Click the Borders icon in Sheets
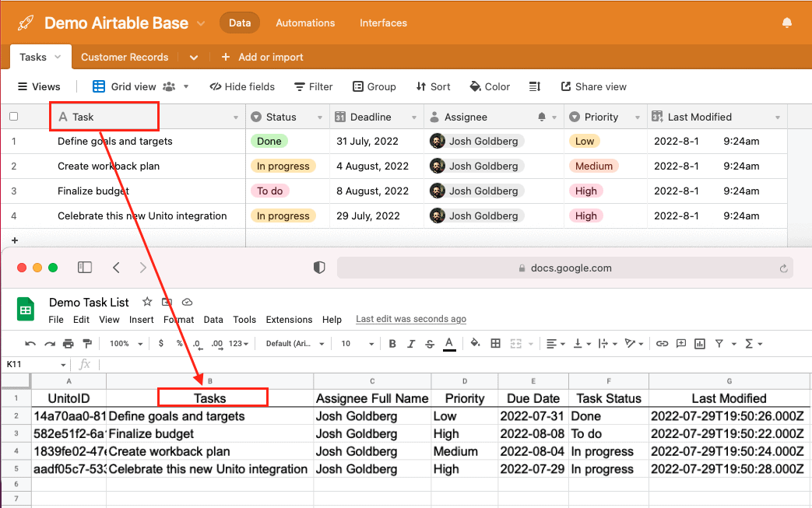 click(496, 344)
